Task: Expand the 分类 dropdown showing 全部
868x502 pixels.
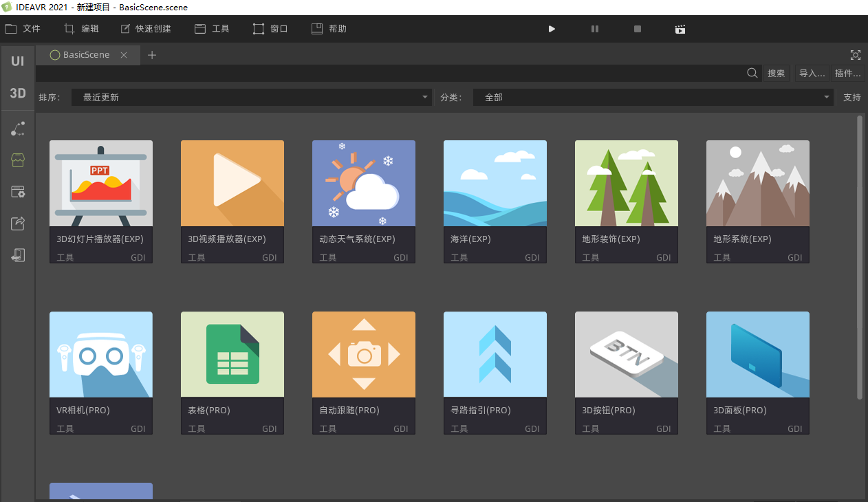Action: (653, 98)
